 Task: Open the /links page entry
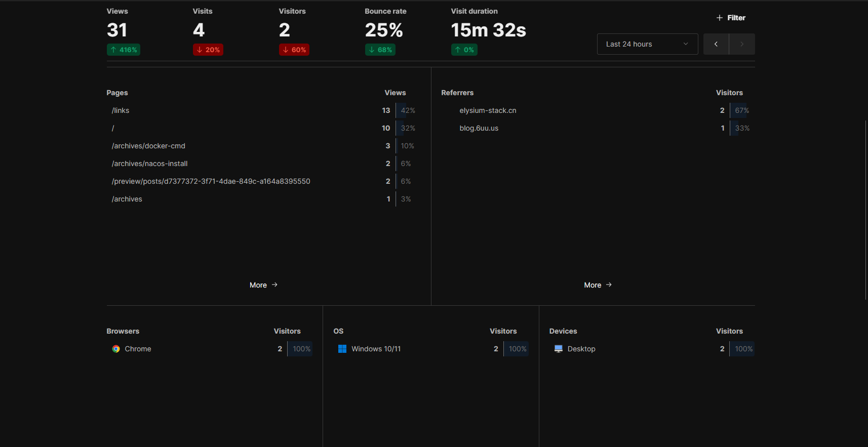(121, 110)
